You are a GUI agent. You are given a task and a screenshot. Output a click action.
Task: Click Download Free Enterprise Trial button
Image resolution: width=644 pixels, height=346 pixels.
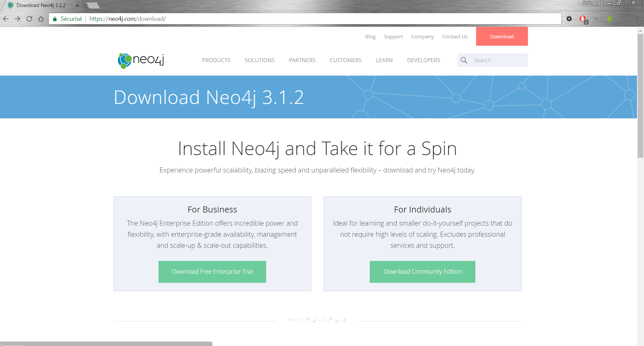(212, 272)
